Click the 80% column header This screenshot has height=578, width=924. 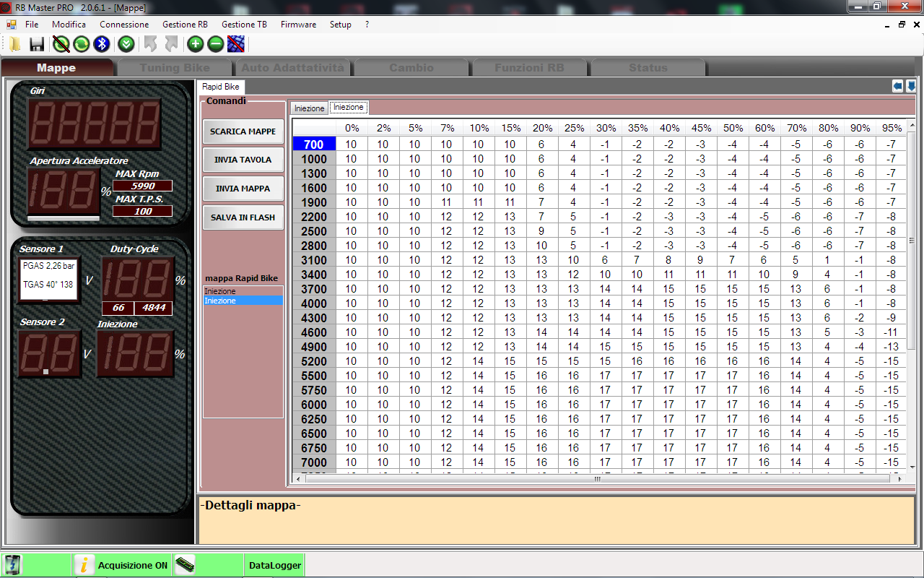click(x=827, y=128)
